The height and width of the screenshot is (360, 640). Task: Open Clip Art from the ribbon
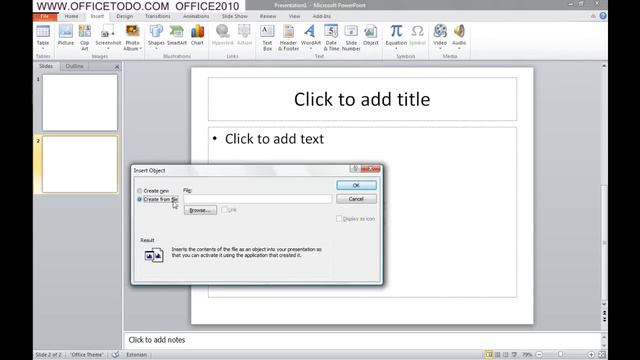pyautogui.click(x=84, y=37)
